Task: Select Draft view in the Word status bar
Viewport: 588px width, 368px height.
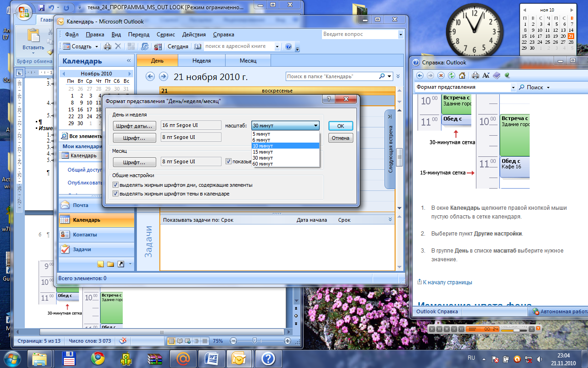Action: [204, 341]
